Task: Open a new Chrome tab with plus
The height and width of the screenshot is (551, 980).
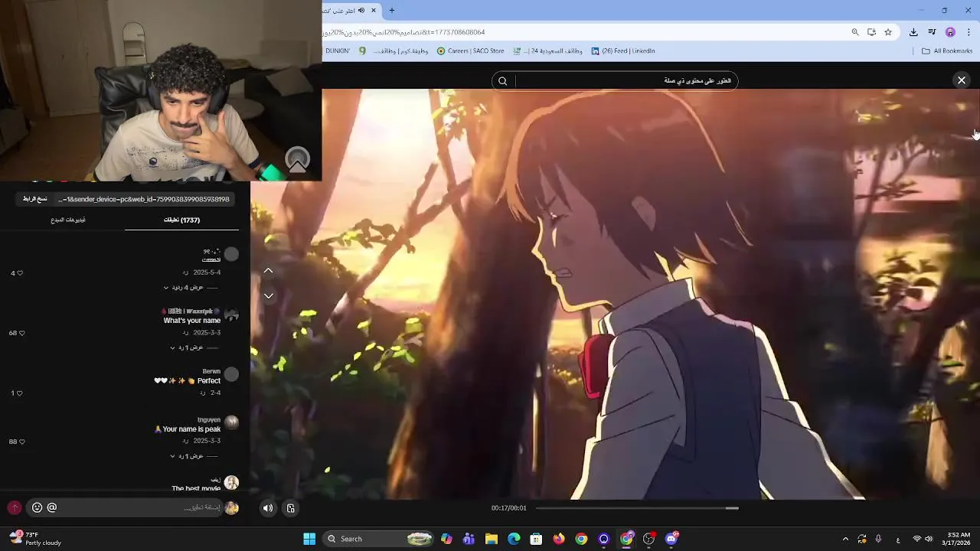Action: [x=392, y=11]
